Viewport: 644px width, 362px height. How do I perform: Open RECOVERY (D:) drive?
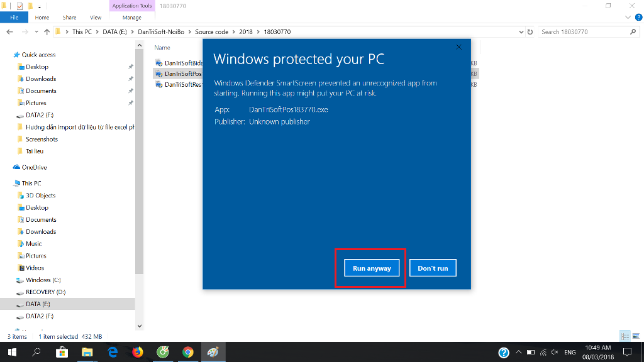click(45, 292)
